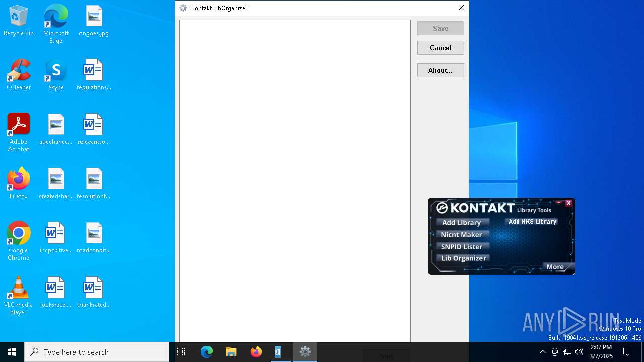Open Firefox desktop shortcut

[19, 184]
